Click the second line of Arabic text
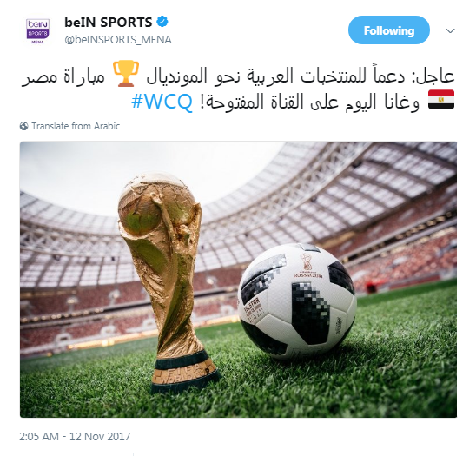This screenshot has height=456, width=476. coord(293,102)
